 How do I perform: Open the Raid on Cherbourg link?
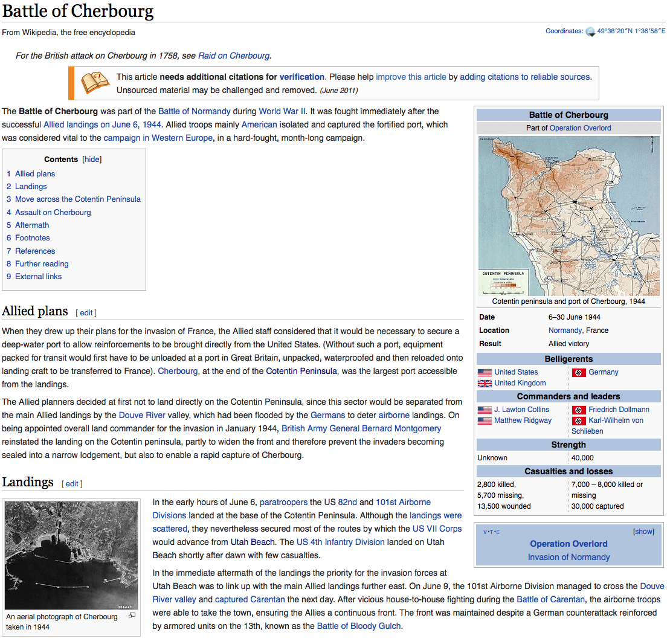coord(234,56)
